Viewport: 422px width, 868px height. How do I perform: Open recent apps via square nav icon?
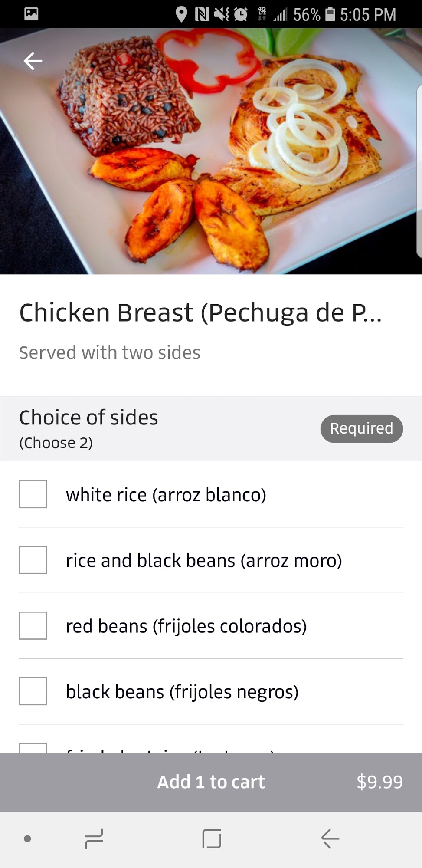(x=212, y=838)
